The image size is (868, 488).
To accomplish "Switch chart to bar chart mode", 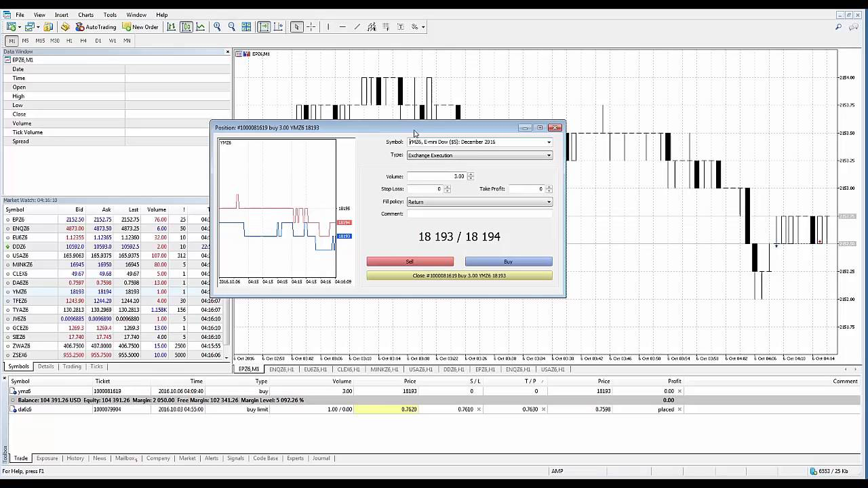I will point(171,27).
